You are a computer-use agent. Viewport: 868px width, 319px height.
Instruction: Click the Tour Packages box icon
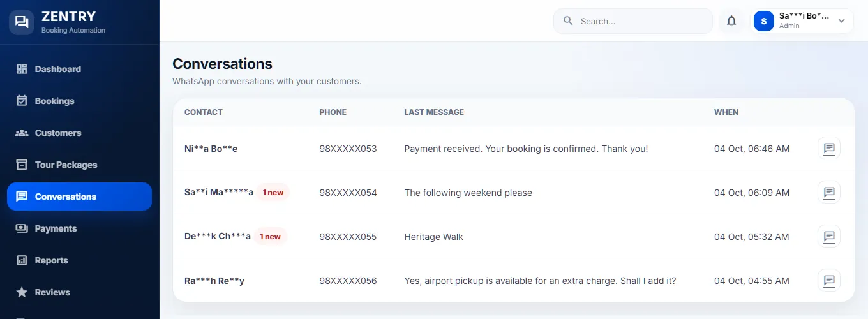pyautogui.click(x=22, y=165)
